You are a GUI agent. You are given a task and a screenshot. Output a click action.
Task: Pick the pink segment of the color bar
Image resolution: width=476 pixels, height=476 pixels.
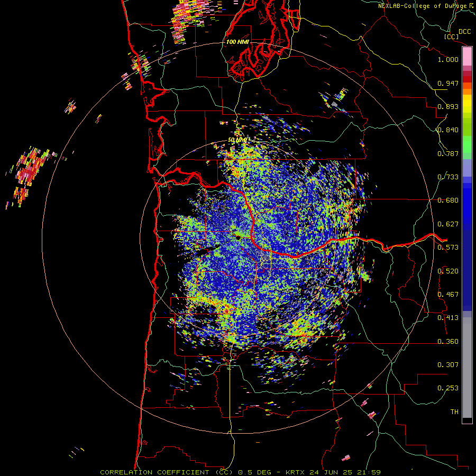pos(467,57)
